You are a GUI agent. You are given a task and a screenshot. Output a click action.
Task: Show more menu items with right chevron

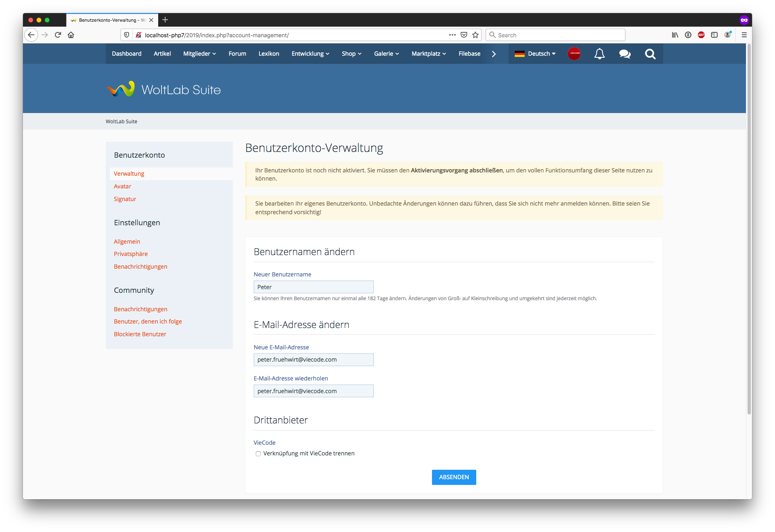coord(494,54)
